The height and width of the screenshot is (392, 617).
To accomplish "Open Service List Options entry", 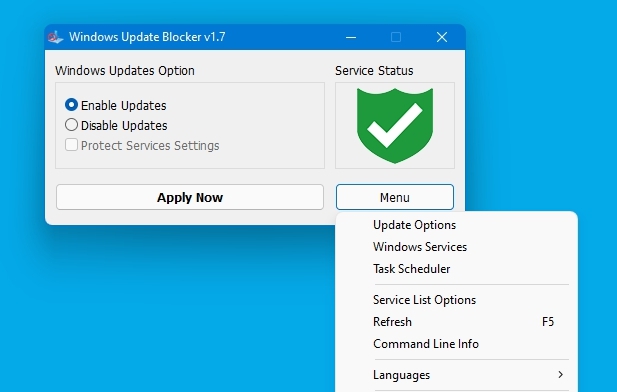I will click(456, 300).
